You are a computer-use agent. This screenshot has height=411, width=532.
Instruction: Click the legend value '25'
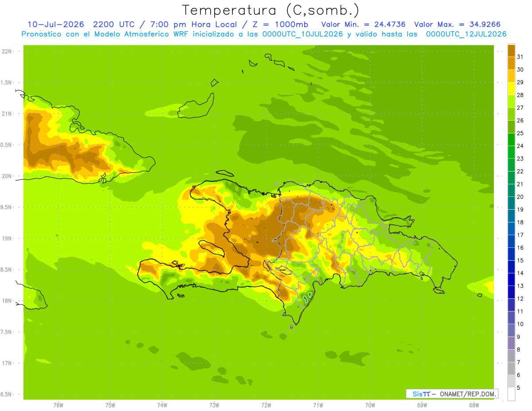click(520, 133)
